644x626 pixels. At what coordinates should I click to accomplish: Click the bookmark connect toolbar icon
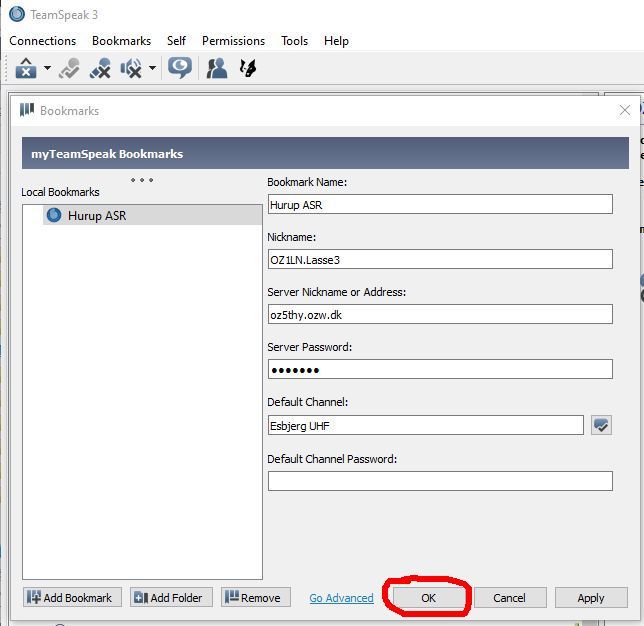pos(69,68)
